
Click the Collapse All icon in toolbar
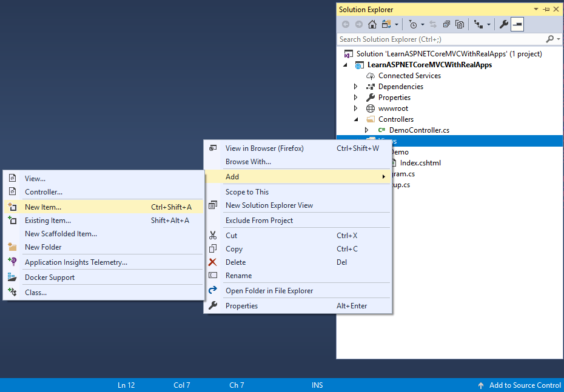coord(446,24)
